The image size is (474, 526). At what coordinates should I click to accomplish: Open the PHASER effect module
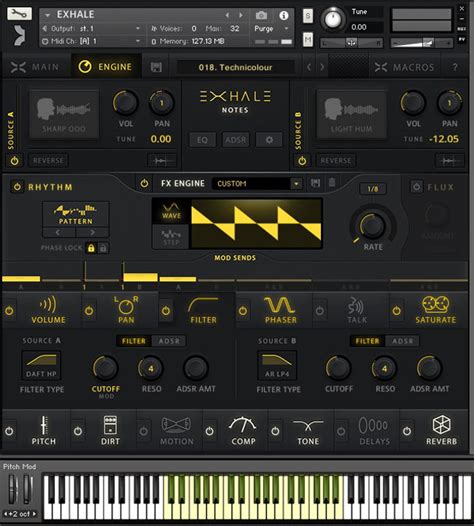pyautogui.click(x=280, y=310)
